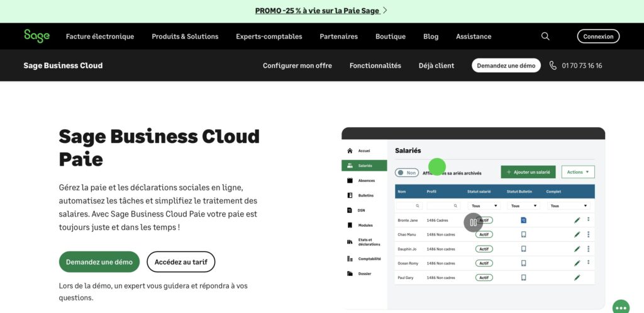Click the Etats et déclarations icon

(x=350, y=242)
